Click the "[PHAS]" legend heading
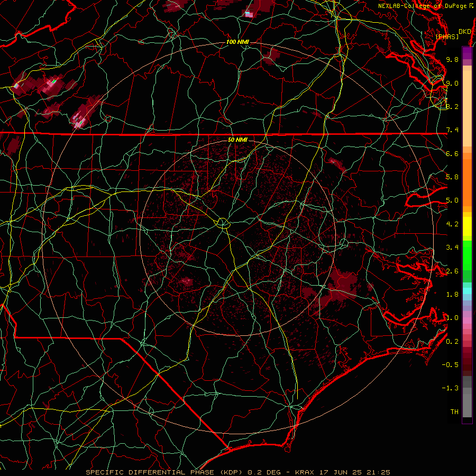Image resolution: width=476 pixels, height=476 pixels. pos(447,36)
